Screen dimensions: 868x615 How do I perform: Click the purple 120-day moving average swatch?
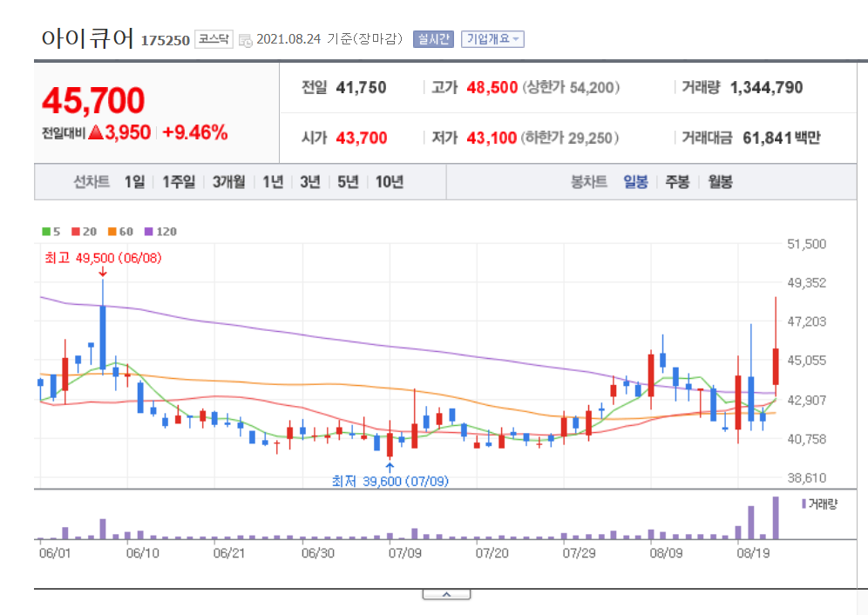point(148,232)
